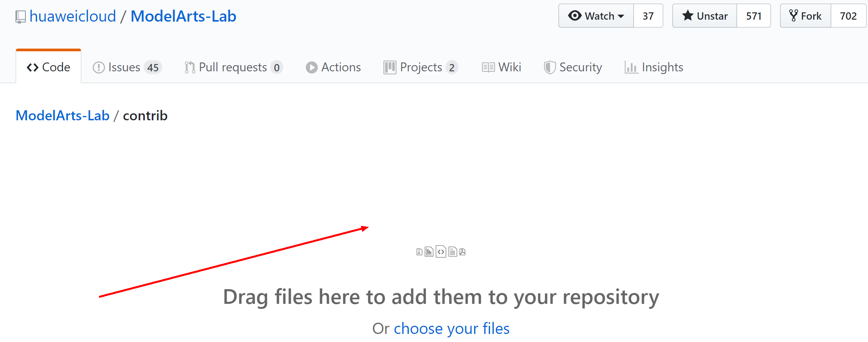
Task: Click the Insights bar graph icon
Action: pos(631,67)
